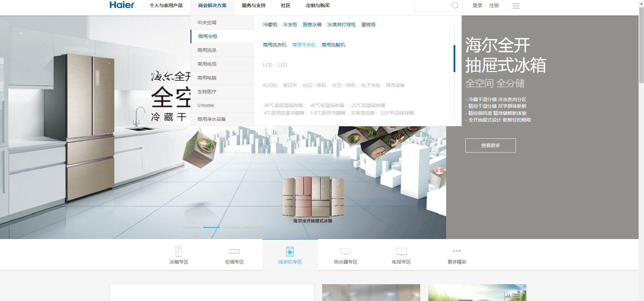Open the -25℃低温保存箱 link
This screenshot has height=301, width=644.
coord(367,105)
